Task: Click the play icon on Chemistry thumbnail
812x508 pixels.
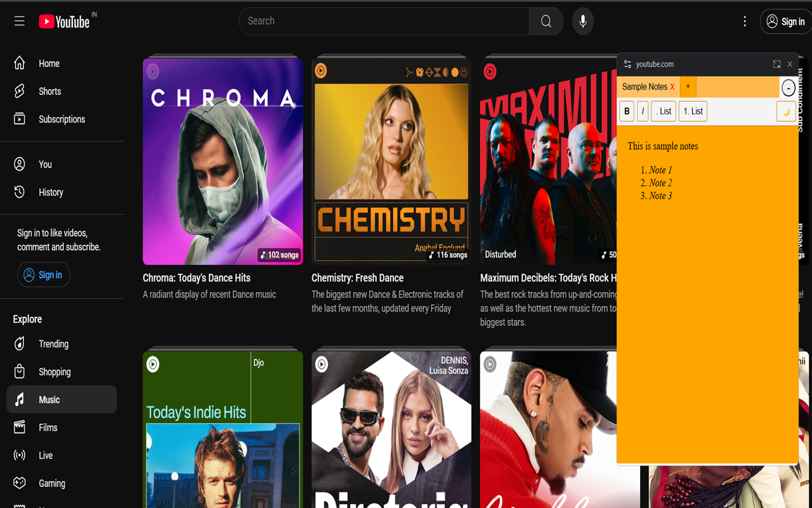Action: point(321,71)
